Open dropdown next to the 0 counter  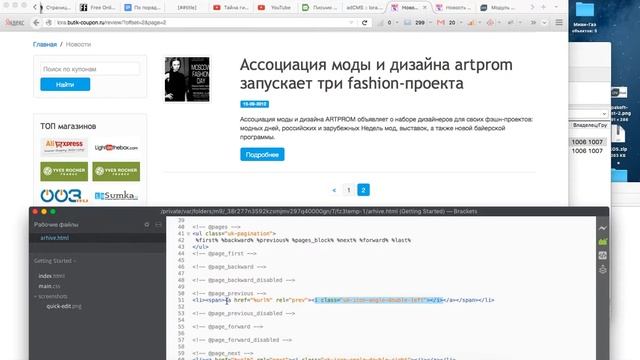pos(397,22)
